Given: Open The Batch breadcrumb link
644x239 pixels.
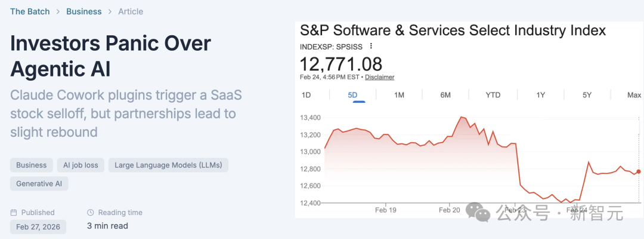Looking at the screenshot, I should point(30,11).
